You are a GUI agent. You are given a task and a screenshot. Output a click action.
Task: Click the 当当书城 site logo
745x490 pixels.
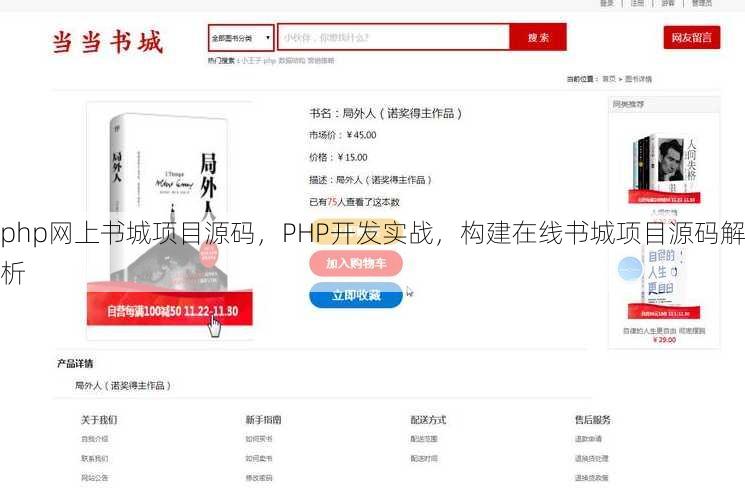click(x=107, y=42)
